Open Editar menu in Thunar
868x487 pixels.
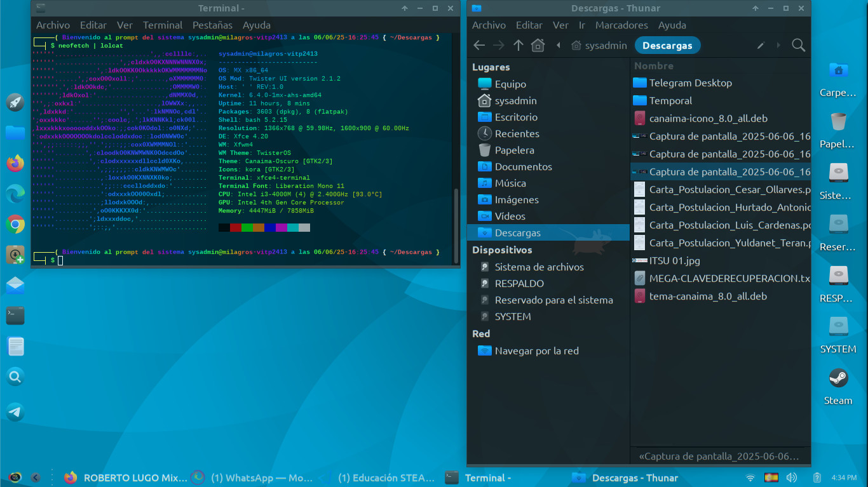click(529, 25)
